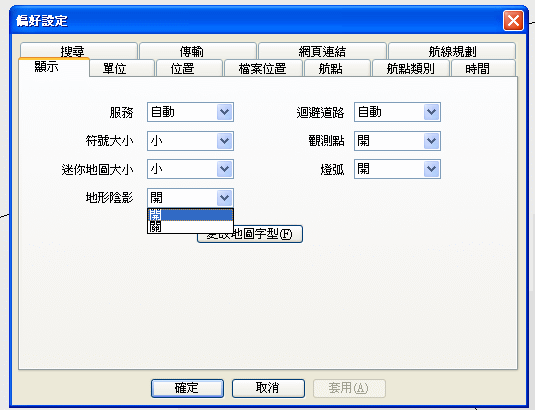535x410 pixels.
Task: Open the 檔案位置 tab
Action: tap(263, 68)
